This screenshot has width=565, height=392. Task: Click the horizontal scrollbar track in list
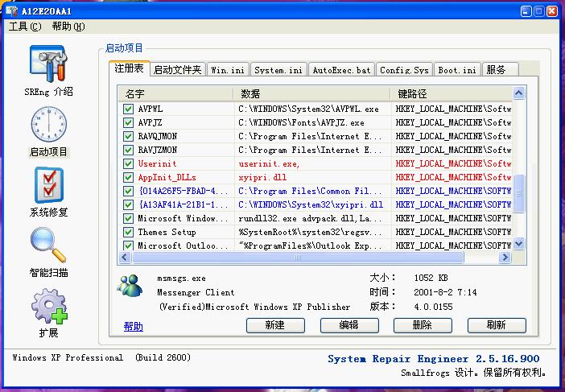click(322, 258)
